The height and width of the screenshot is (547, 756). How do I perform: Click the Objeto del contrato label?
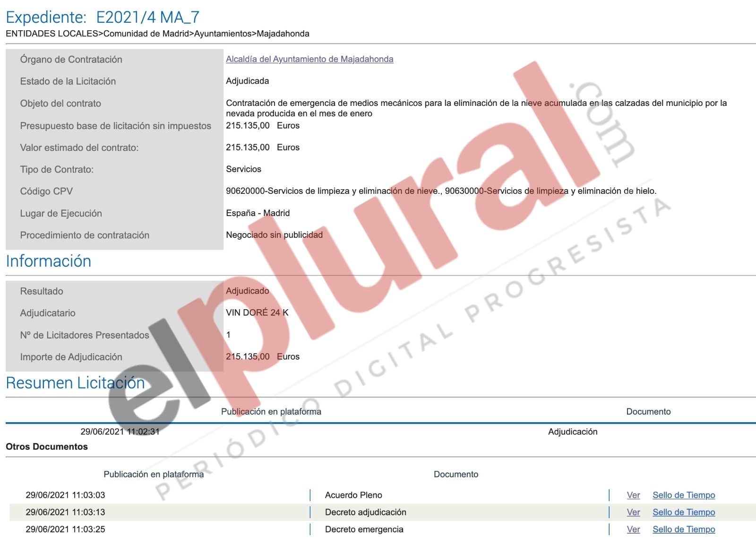point(60,103)
